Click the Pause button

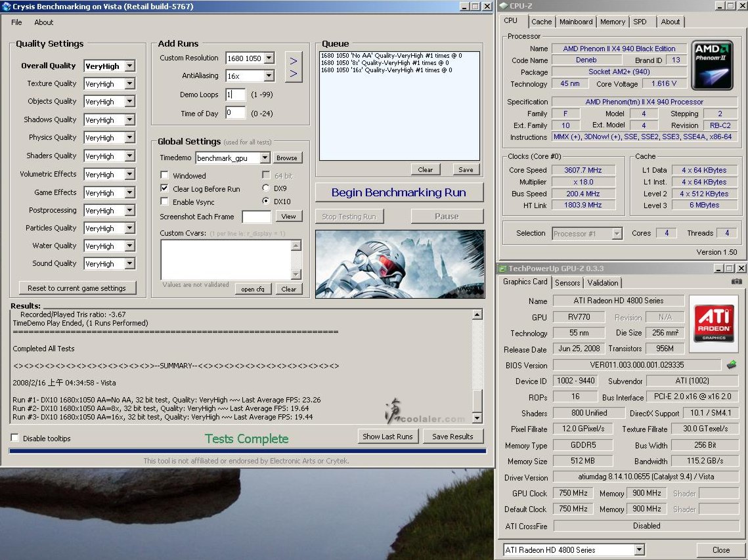(x=447, y=216)
